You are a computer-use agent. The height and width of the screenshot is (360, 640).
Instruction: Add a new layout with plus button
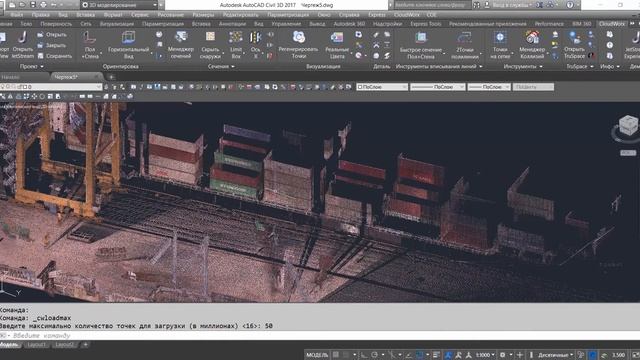tap(85, 345)
